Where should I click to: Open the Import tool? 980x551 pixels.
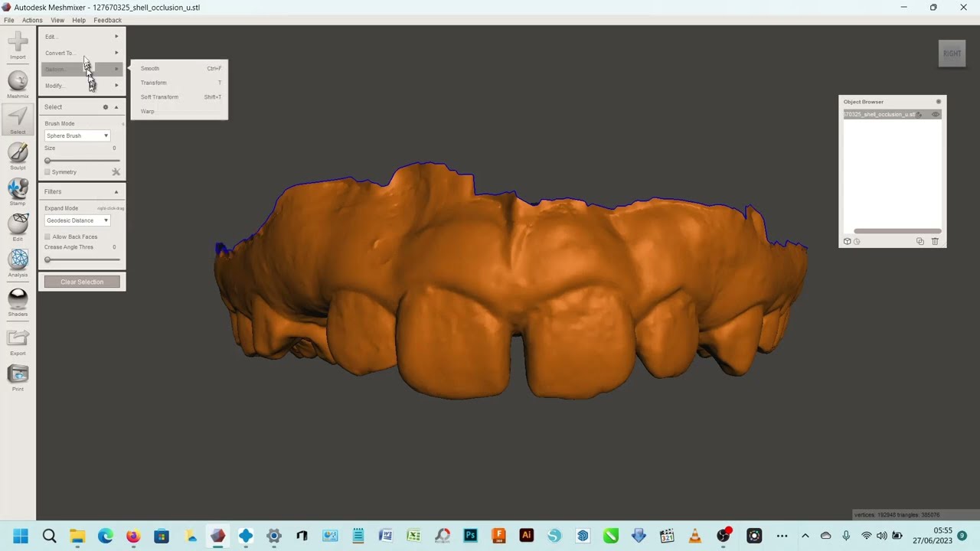18,44
